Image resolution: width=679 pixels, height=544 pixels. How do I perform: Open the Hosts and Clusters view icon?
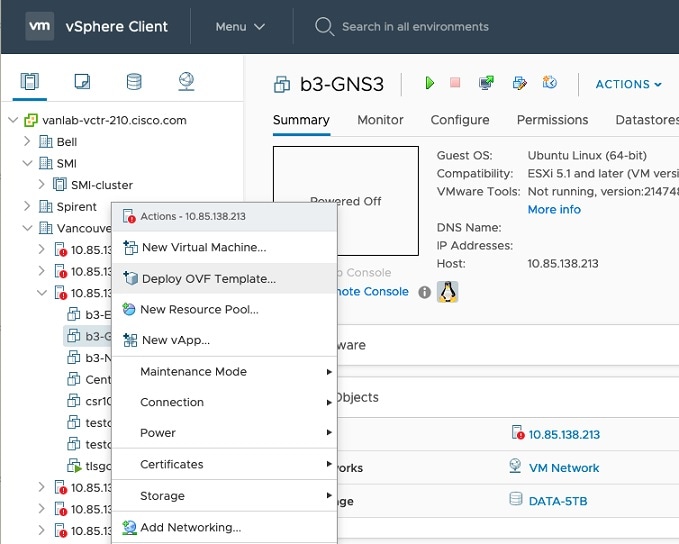pyautogui.click(x=29, y=81)
